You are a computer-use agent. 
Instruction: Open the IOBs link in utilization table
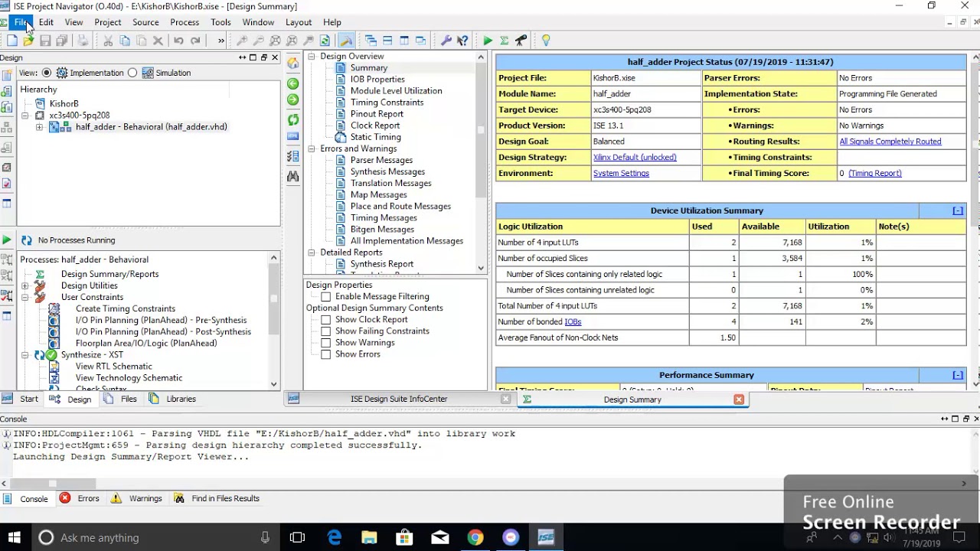tap(573, 321)
